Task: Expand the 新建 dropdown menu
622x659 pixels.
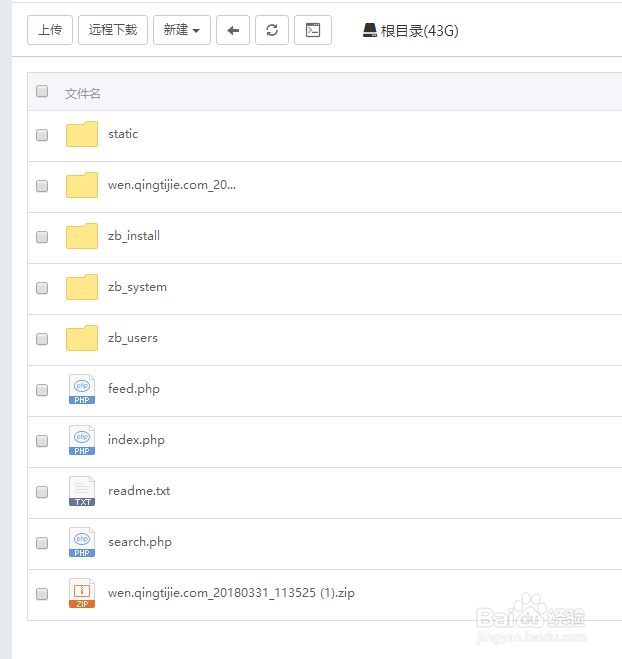Action: [x=182, y=30]
